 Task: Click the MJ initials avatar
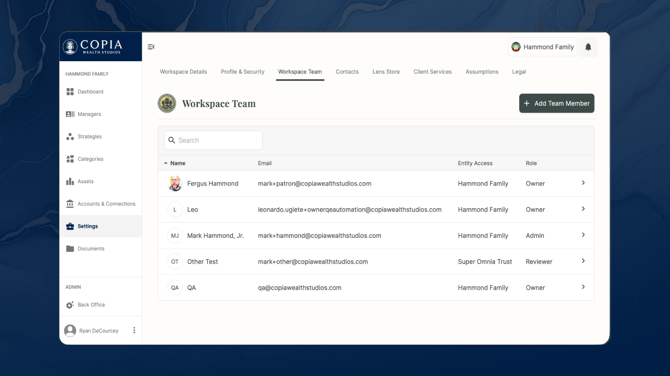(175, 236)
